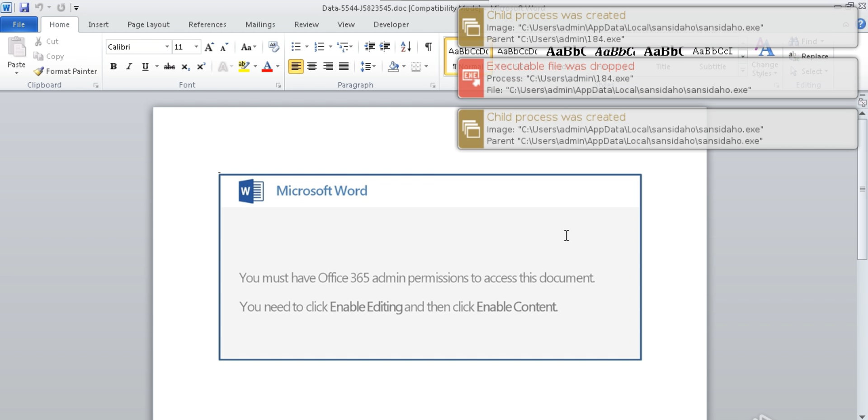Activate Format Painter
The width and height of the screenshot is (868, 420).
pyautogui.click(x=66, y=71)
